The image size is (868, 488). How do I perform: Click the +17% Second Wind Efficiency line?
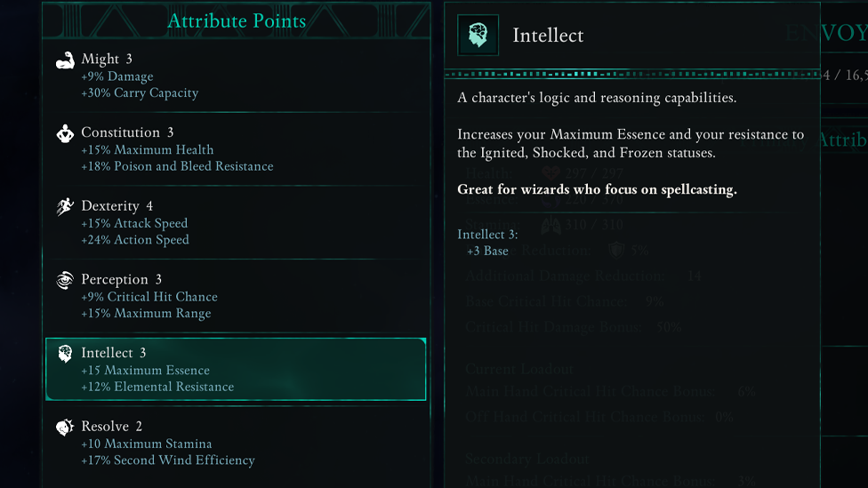point(167,460)
